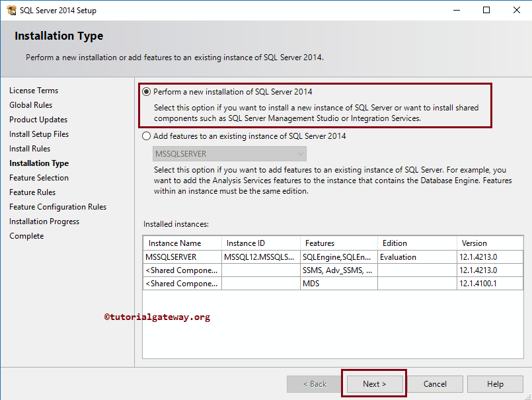
Task: Select Product Updates in the navigation pane
Action: [38, 119]
